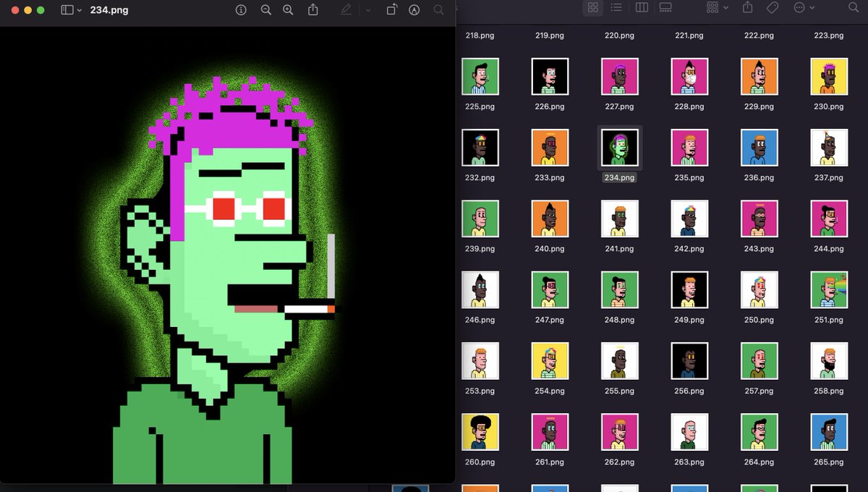Select thumbnail for 225.png
The width and height of the screenshot is (868, 492).
click(480, 77)
